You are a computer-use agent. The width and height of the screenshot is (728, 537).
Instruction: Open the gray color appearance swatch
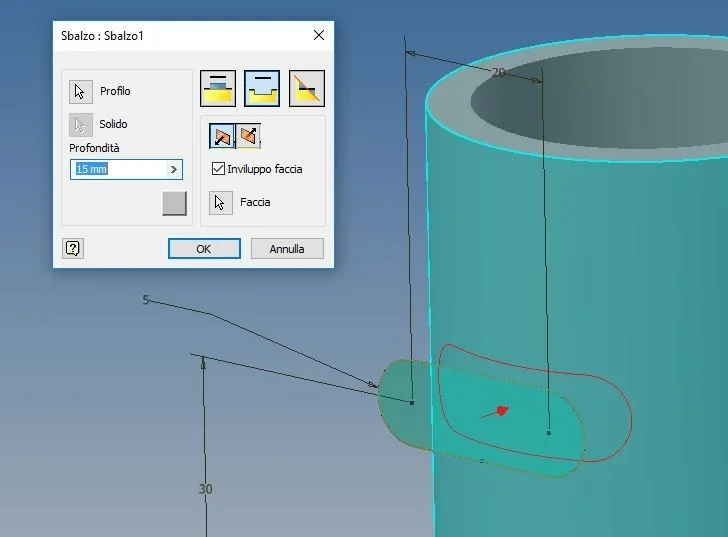pyautogui.click(x=175, y=203)
